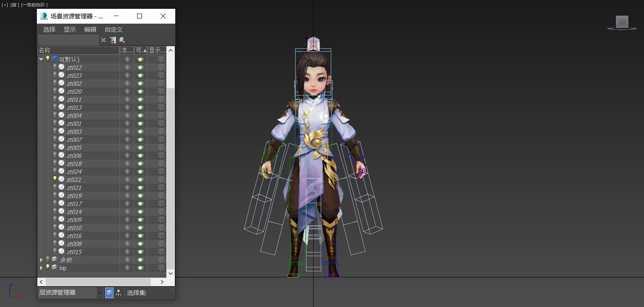Viewport: 644px width, 307px height.
Task: Toggle visibility lightbulb for zt022
Action: 55,179
